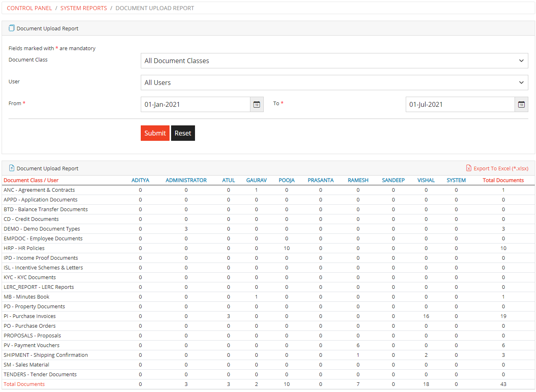
Task: Select MB - Minutes Book row label
Action: click(x=26, y=297)
